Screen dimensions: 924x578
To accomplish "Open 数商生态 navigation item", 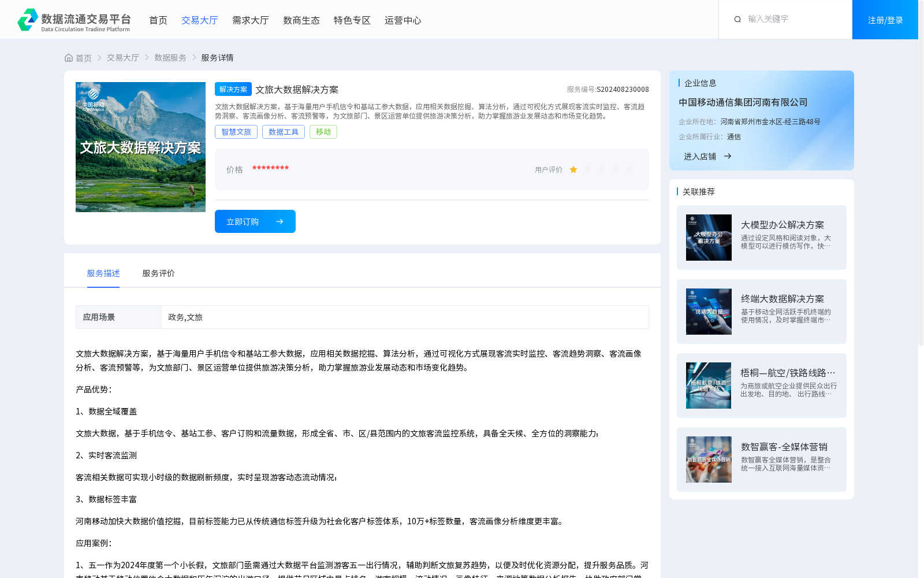I will point(301,20).
